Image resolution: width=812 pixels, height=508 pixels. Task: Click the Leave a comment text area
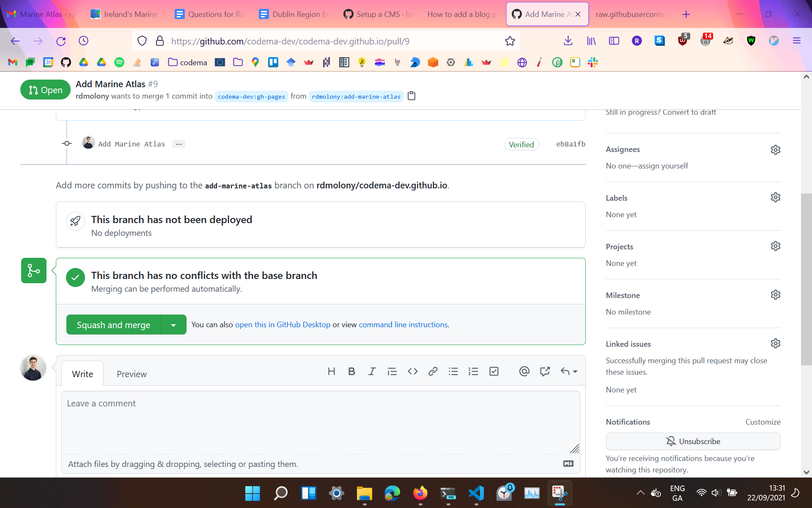pyautogui.click(x=320, y=421)
